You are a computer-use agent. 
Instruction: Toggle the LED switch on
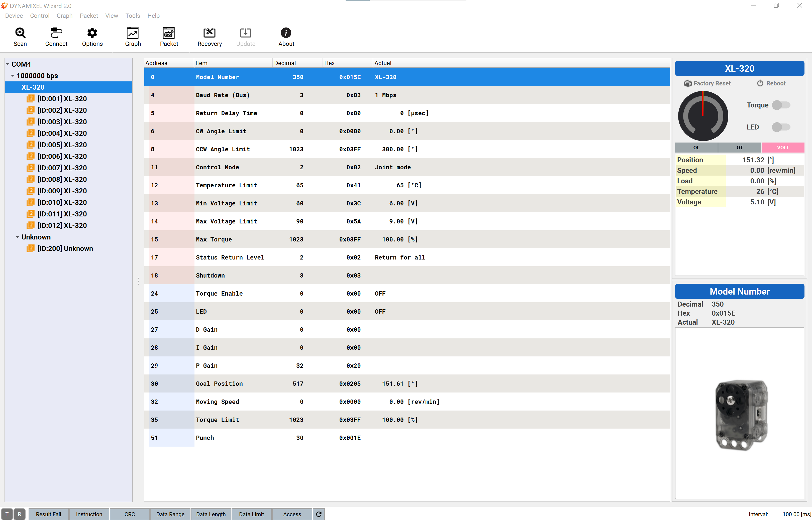click(781, 127)
